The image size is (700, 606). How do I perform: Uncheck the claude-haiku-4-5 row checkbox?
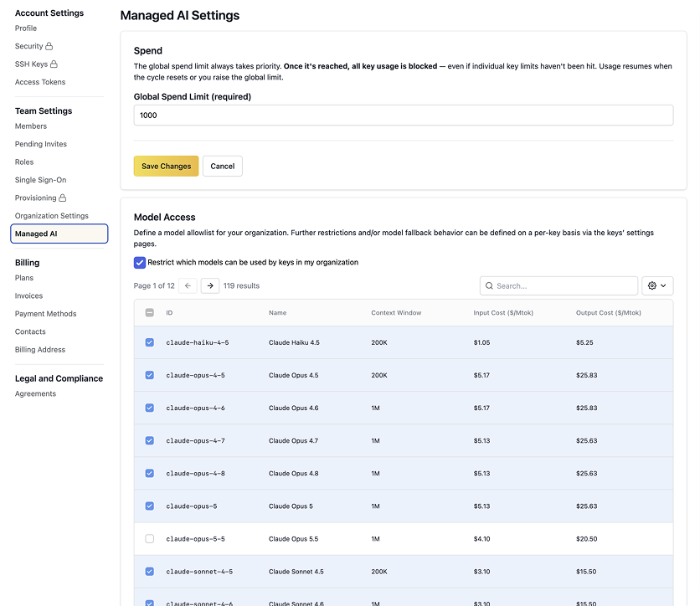point(150,342)
